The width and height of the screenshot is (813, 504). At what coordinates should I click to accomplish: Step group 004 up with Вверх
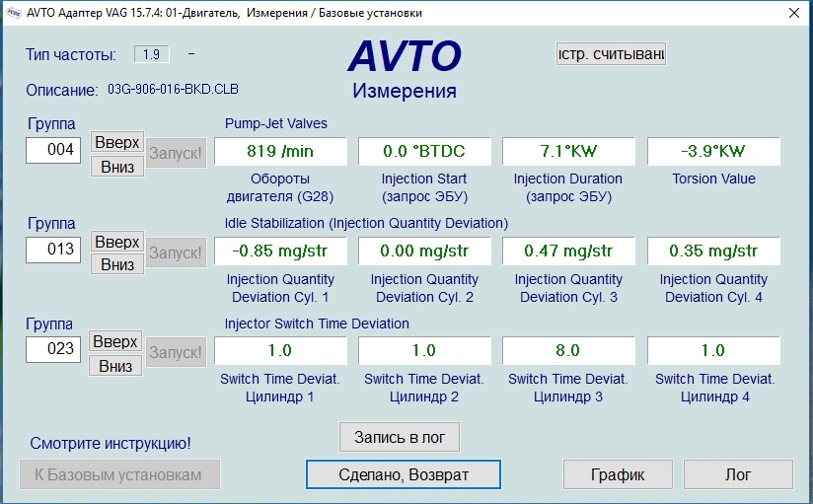click(117, 142)
